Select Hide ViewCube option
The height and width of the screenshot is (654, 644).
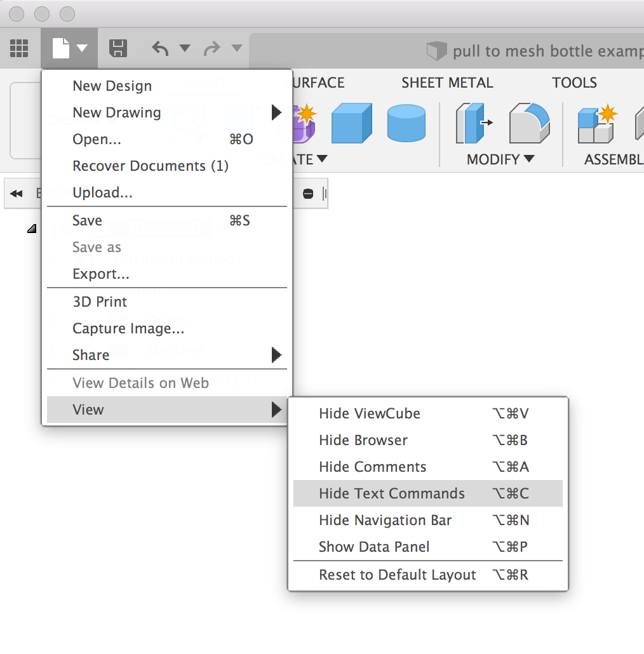428,413
